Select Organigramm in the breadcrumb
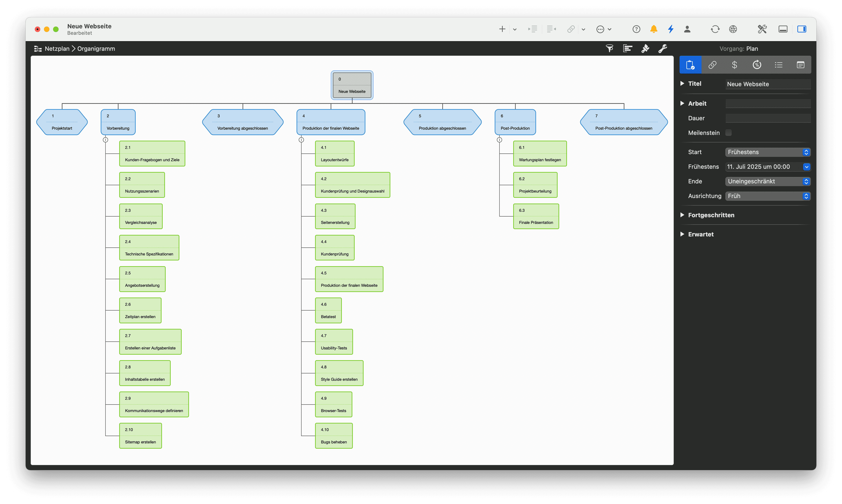Viewport: 842px width, 504px height. point(96,48)
